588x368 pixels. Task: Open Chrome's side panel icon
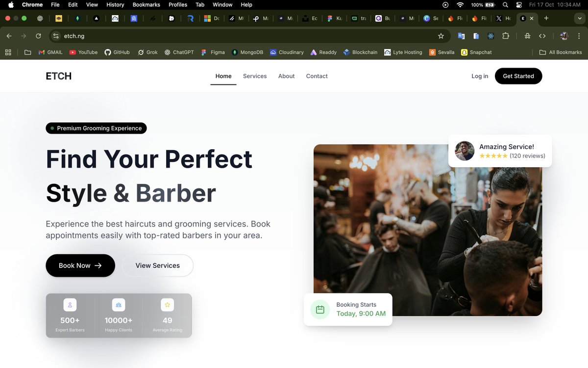(x=476, y=36)
